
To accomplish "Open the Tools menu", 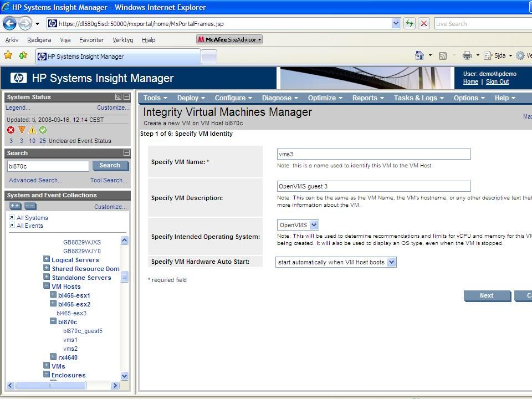I will 155,98.
